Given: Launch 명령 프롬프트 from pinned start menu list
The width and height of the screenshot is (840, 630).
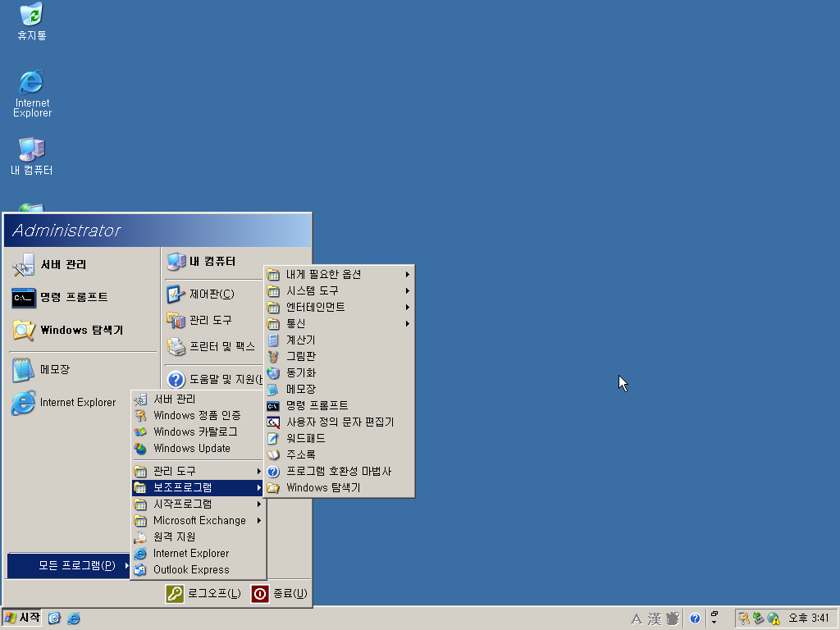Looking at the screenshot, I should pyautogui.click(x=83, y=297).
